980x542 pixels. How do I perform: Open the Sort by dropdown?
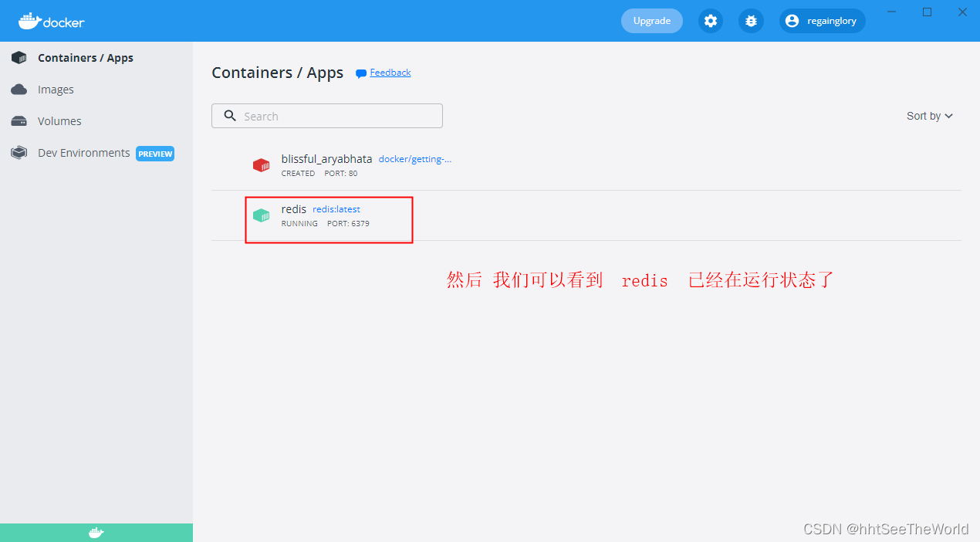(929, 116)
